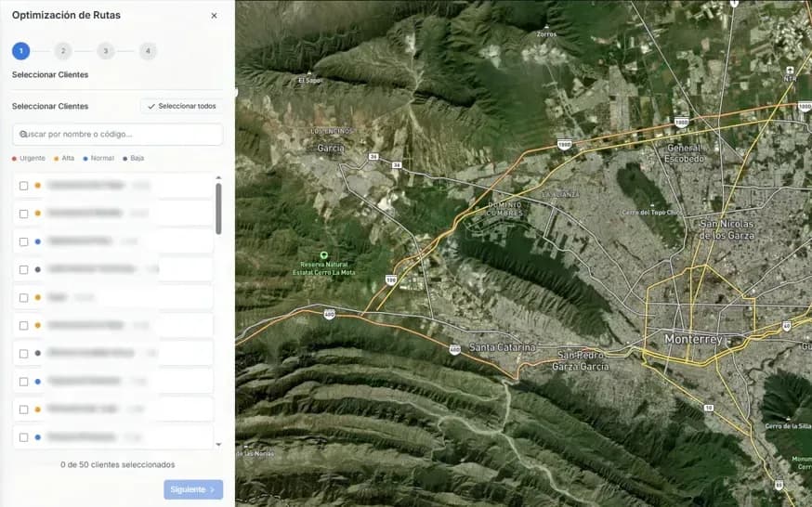Click the San Nicolás de los Garza label
Image resolution: width=812 pixels, height=507 pixels.
(727, 229)
